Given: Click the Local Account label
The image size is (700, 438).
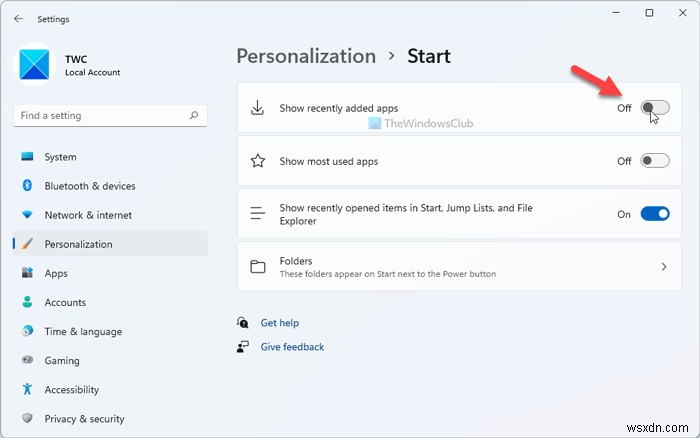Looking at the screenshot, I should point(92,72).
